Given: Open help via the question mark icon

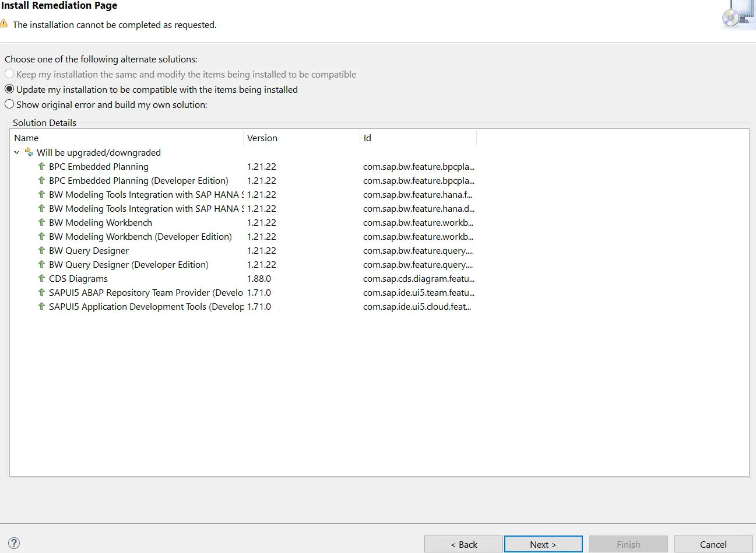Looking at the screenshot, I should click(x=13, y=542).
